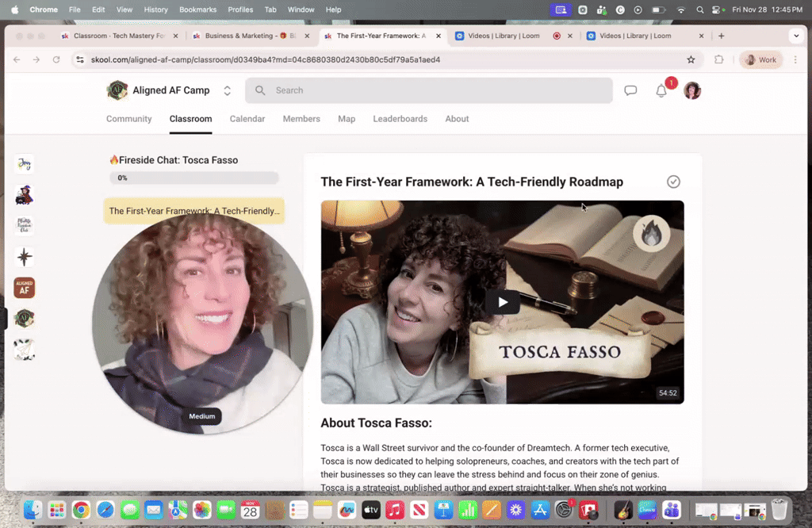This screenshot has width=812, height=528.
Task: Open a new browser tab
Action: [x=722, y=36]
